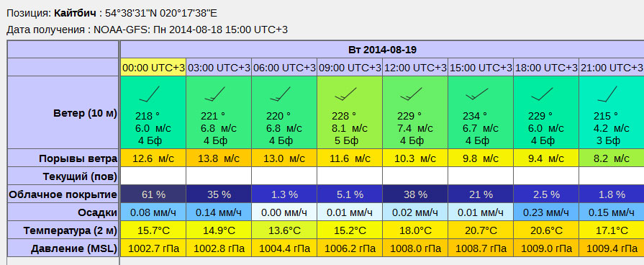The width and height of the screenshot is (644, 265).
Task: Click the 1009.4 гПа pressure cell
Action: pyautogui.click(x=612, y=248)
